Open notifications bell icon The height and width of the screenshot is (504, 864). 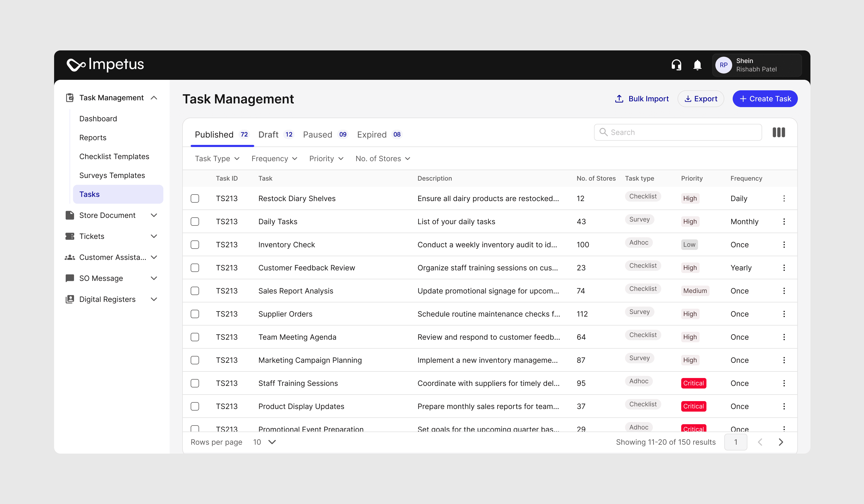pyautogui.click(x=697, y=65)
